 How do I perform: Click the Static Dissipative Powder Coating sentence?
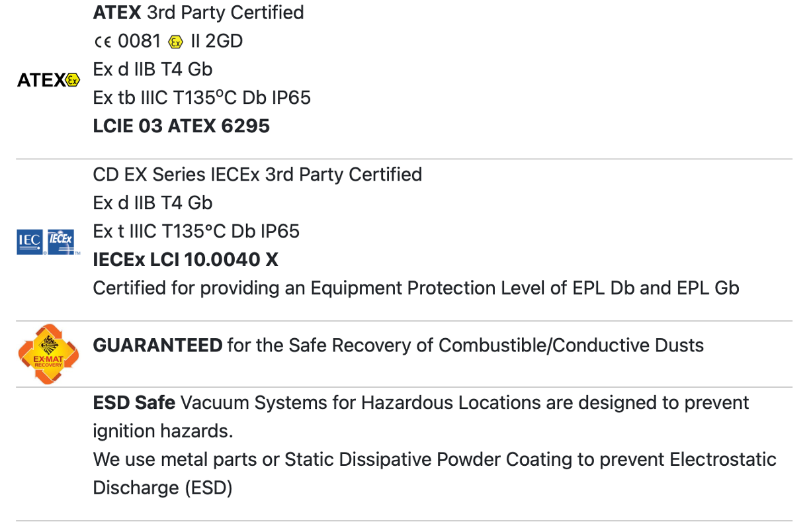coord(435,459)
